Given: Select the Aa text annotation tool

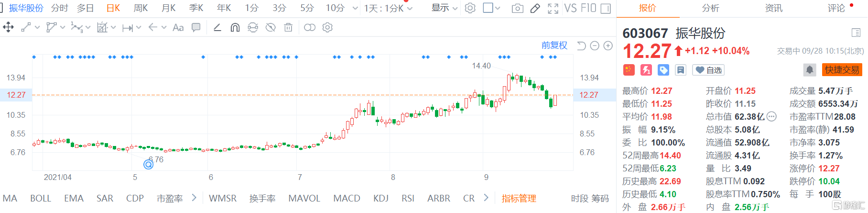Looking at the screenshot, I should point(178,27).
